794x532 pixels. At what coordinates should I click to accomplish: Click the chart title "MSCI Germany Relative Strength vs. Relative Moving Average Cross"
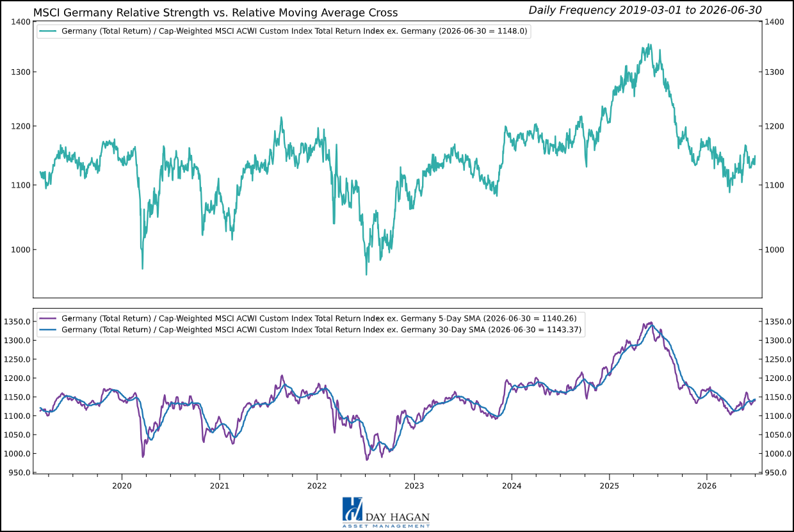[x=215, y=13]
